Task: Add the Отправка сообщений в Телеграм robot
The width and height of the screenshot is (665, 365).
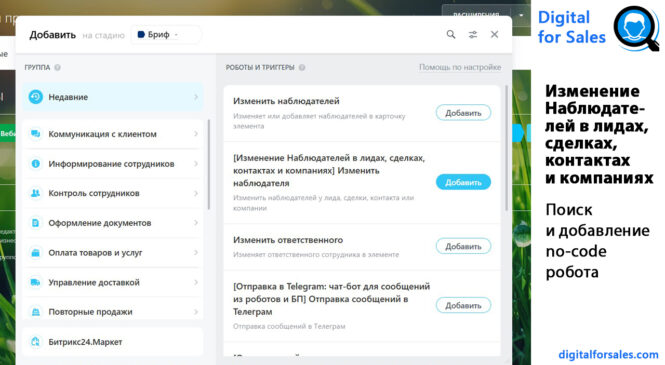Action: [x=463, y=306]
